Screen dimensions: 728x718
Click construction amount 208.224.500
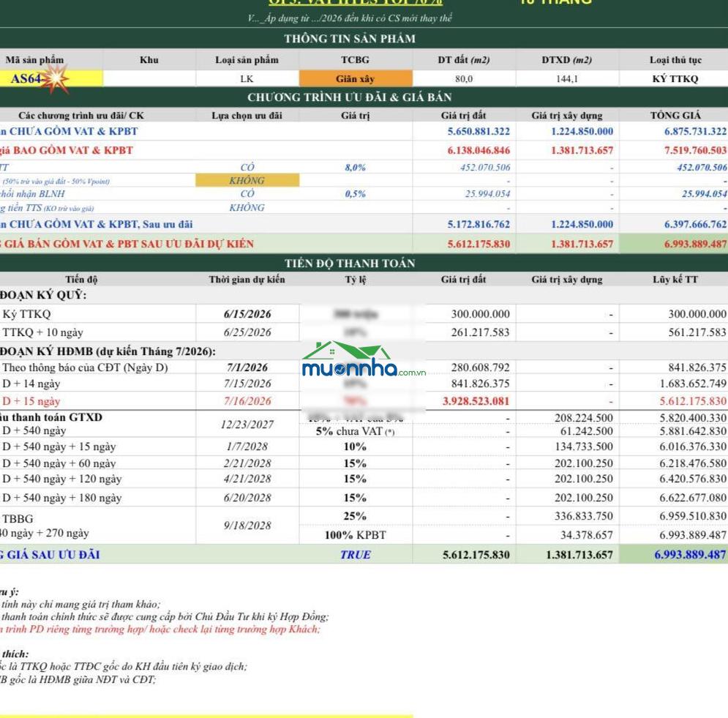584,418
